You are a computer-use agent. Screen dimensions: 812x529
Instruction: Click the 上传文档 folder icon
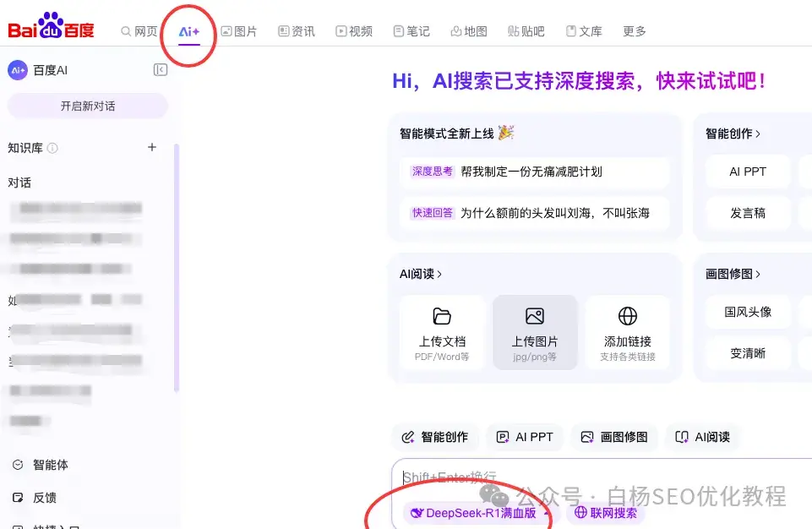click(442, 316)
